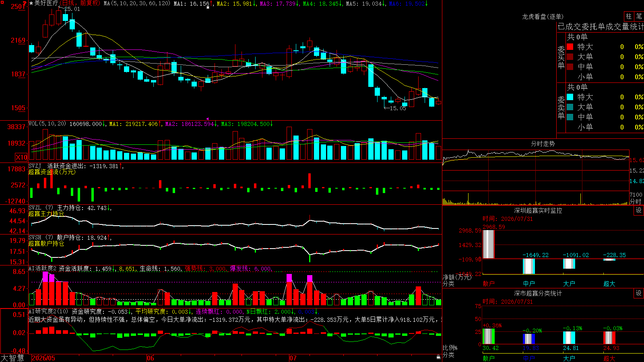The image size is (644, 362).
Task: Click the 龙虎看盘(逐单) panel title
Action: pyautogui.click(x=543, y=16)
